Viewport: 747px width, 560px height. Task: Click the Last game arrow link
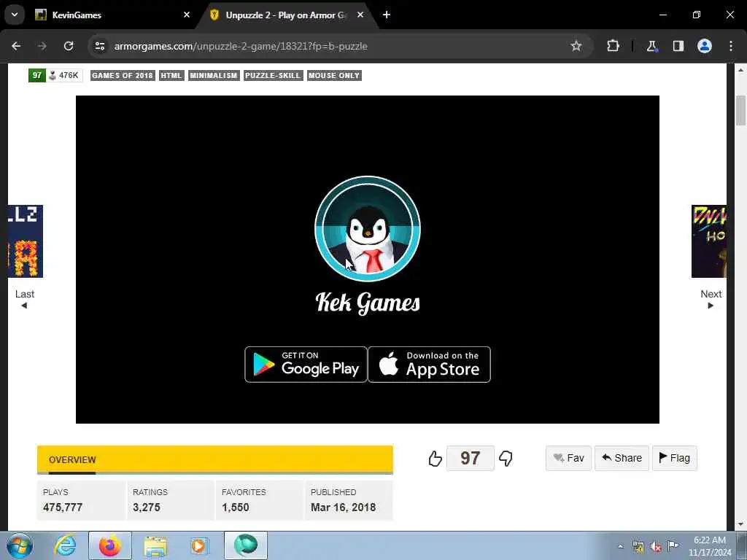click(x=24, y=299)
